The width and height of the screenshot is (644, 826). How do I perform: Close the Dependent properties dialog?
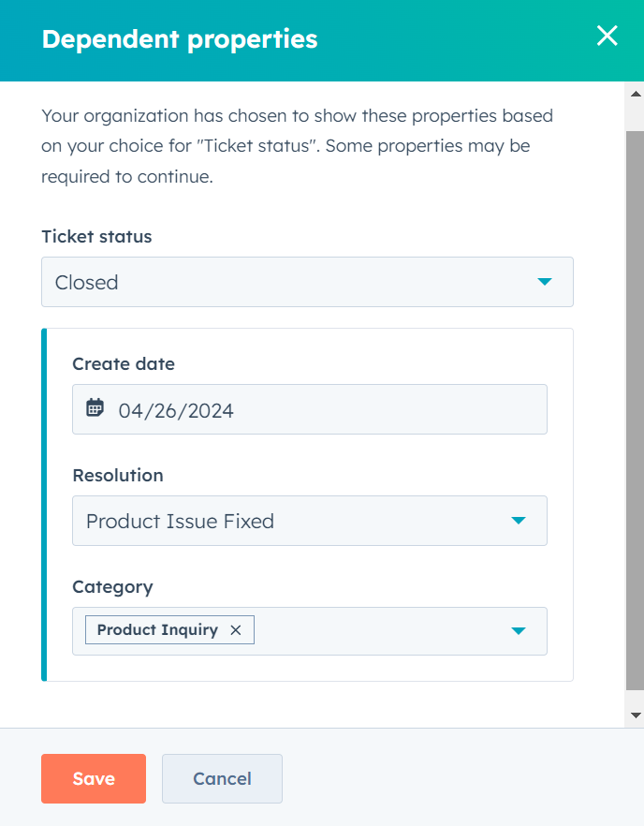tap(607, 37)
